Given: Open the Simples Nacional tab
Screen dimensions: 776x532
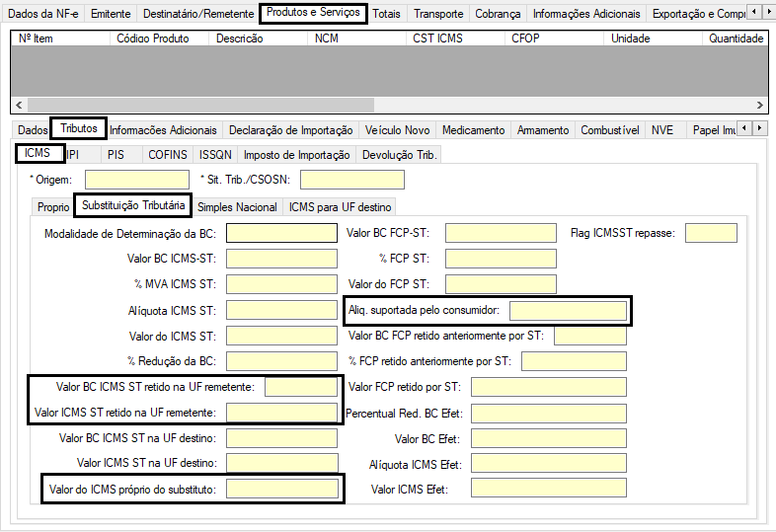Looking at the screenshot, I should [x=237, y=207].
